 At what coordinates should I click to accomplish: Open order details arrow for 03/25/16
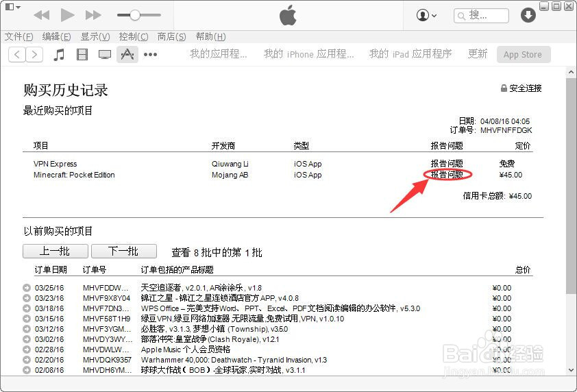(27, 288)
